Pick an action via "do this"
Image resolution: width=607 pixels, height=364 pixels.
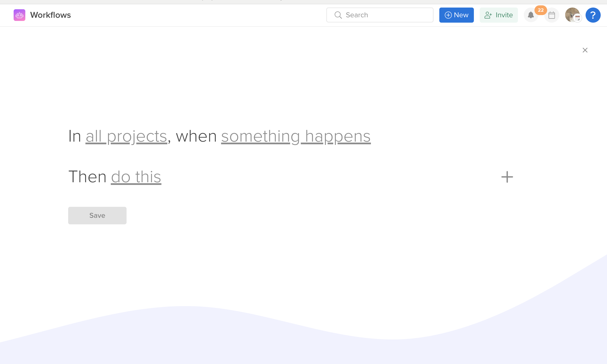pos(136,177)
